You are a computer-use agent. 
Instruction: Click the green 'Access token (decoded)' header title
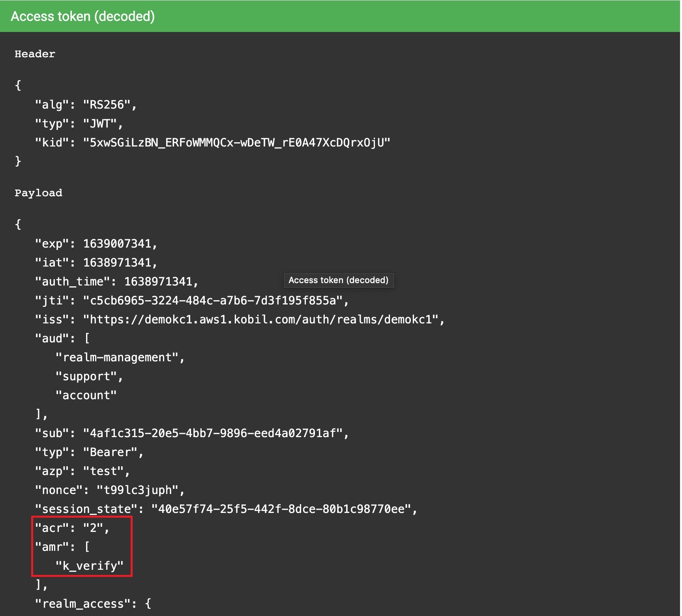82,16
